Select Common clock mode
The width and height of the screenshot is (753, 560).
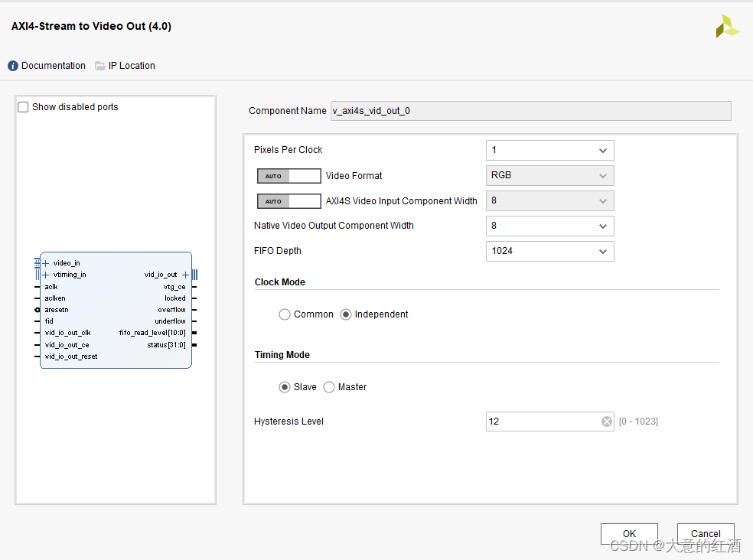coord(284,314)
